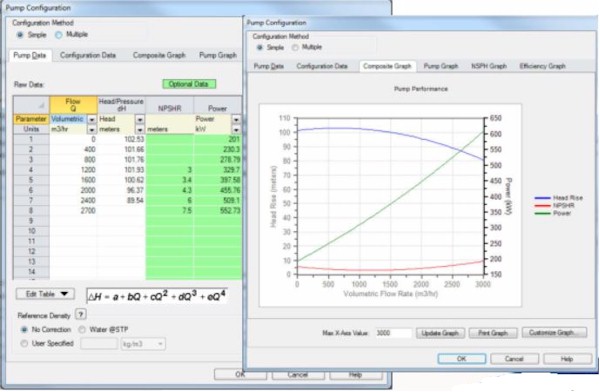
Task: Click Volumetric Flow Rate axis label
Action: click(391, 294)
